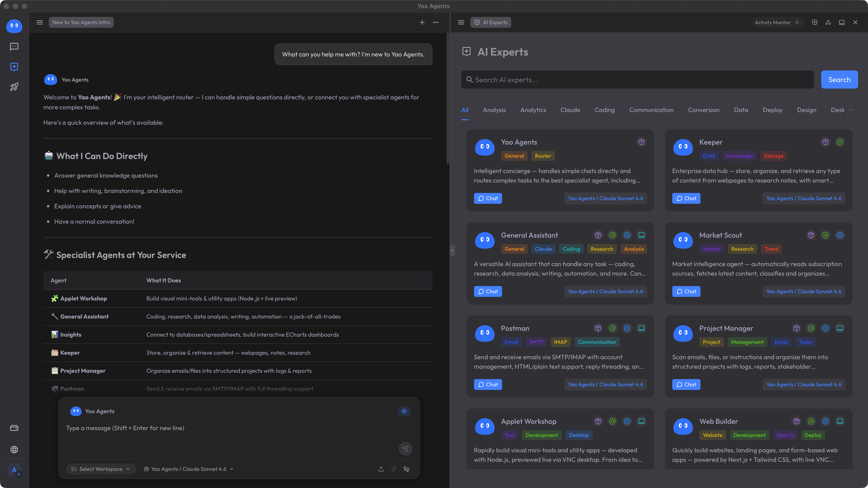868x488 pixels.
Task: Click the blue Search button
Action: click(x=839, y=80)
